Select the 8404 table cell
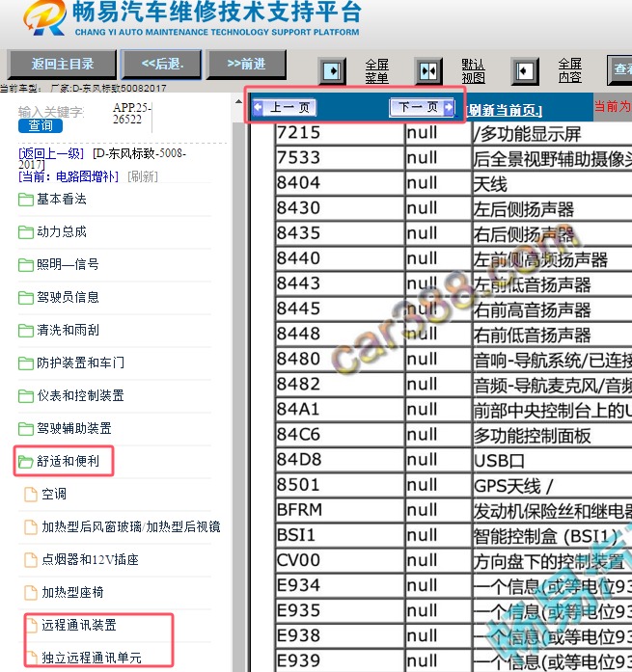The height and width of the screenshot is (672, 632). coord(340,183)
